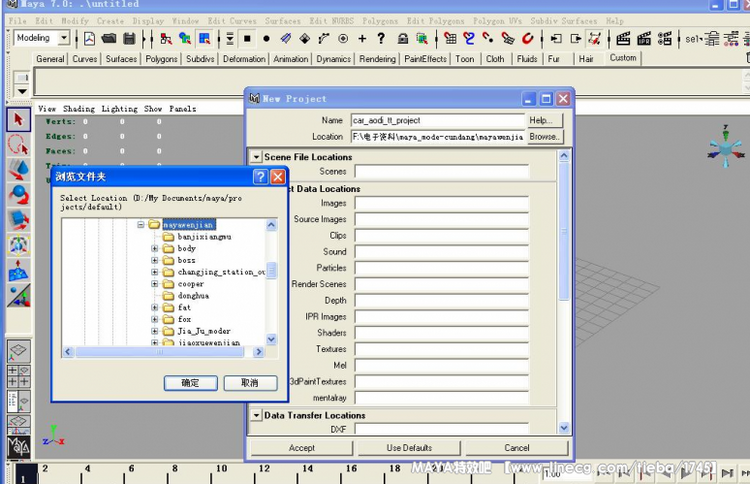
Task: Open the Panels menu in viewport
Action: pyautogui.click(x=183, y=109)
